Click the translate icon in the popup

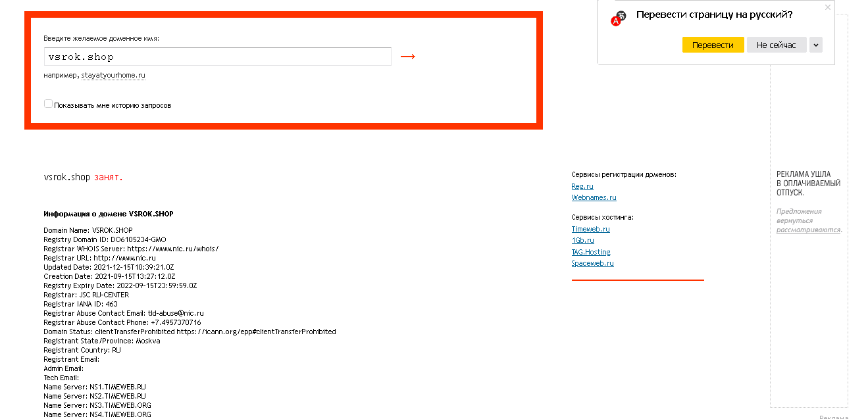[x=619, y=18]
